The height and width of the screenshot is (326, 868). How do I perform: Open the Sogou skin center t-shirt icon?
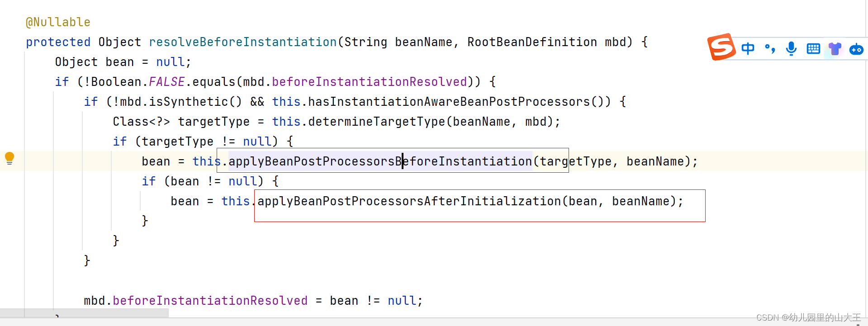pos(834,49)
